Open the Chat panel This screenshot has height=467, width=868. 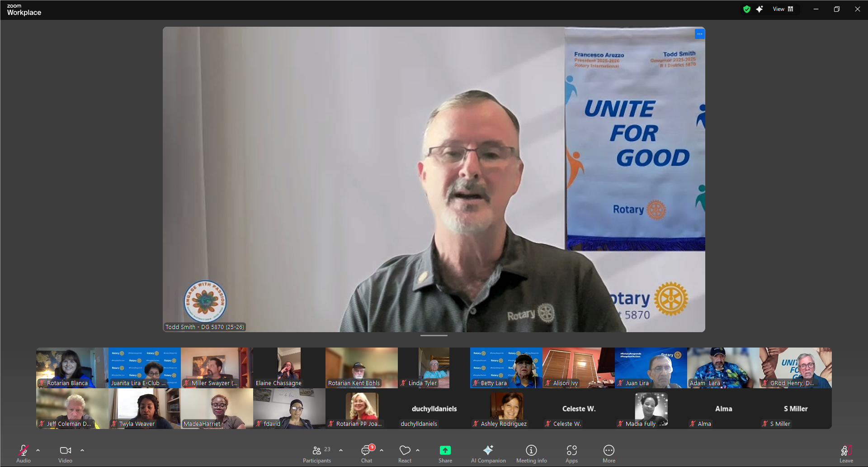tap(367, 454)
